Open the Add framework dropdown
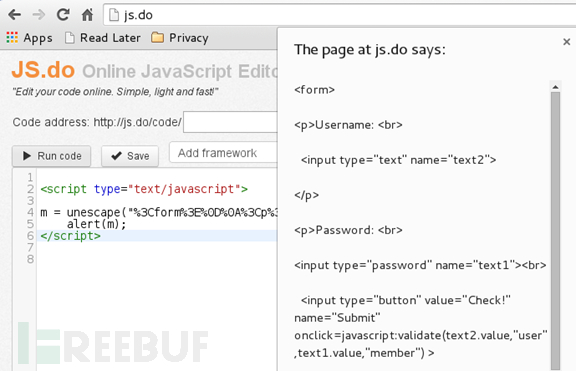The image size is (576, 371). [x=223, y=152]
